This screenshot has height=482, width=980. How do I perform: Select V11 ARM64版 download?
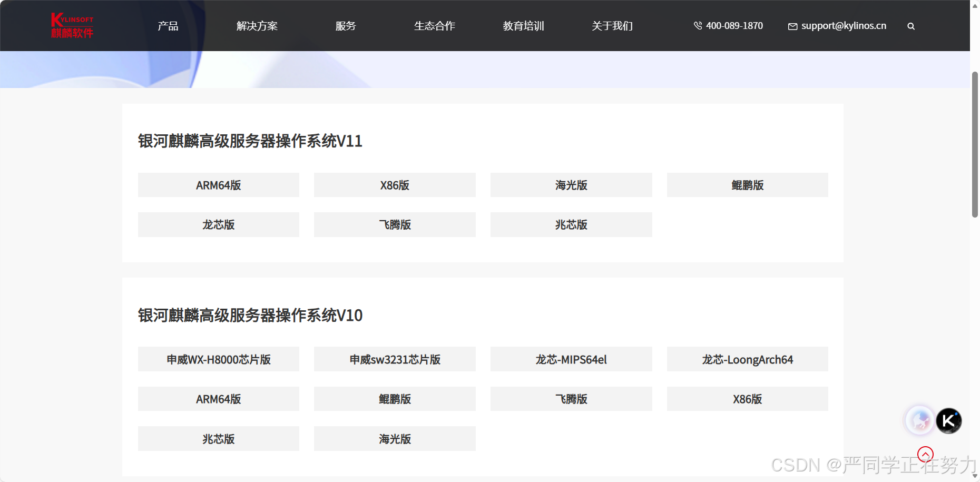pyautogui.click(x=219, y=185)
